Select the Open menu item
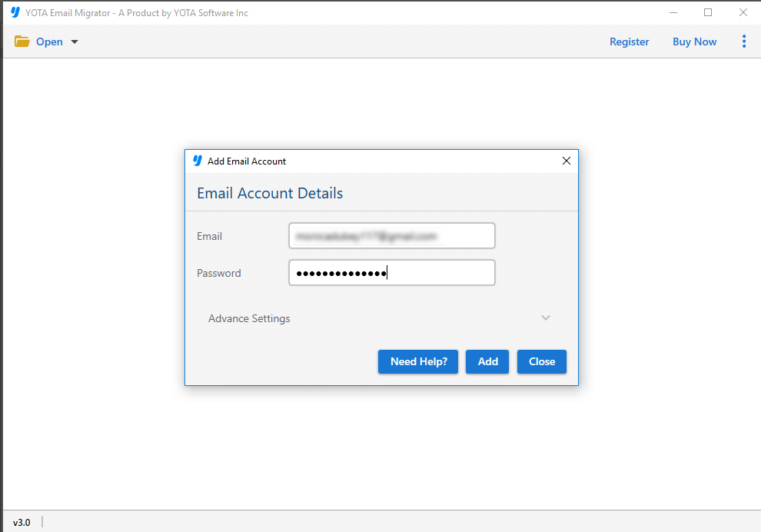Viewport: 761px width, 532px height. [x=49, y=42]
